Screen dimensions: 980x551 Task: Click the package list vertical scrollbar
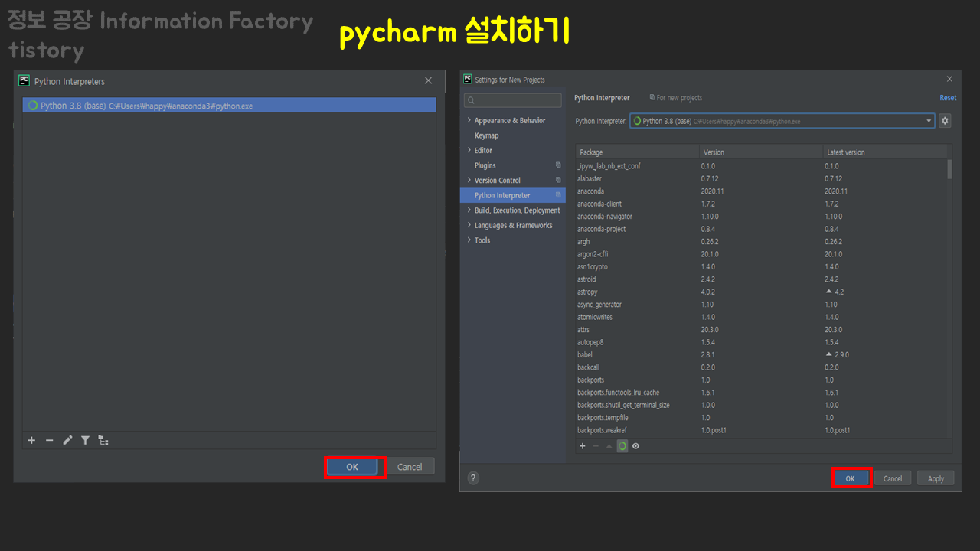coord(949,169)
